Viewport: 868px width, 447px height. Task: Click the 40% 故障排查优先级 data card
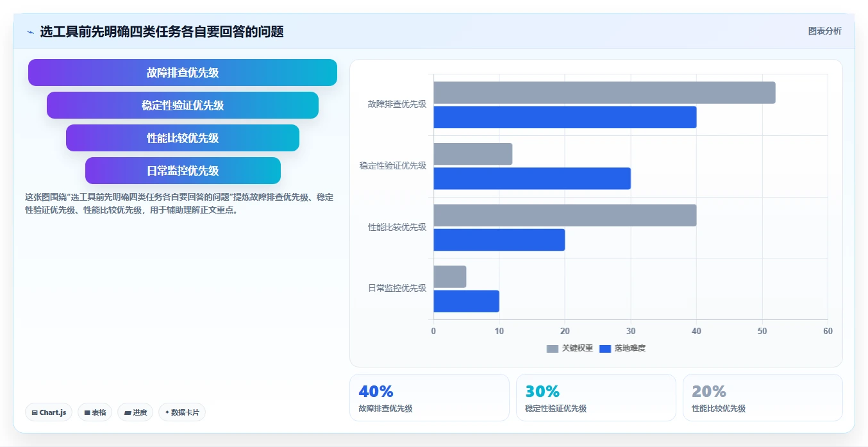430,398
